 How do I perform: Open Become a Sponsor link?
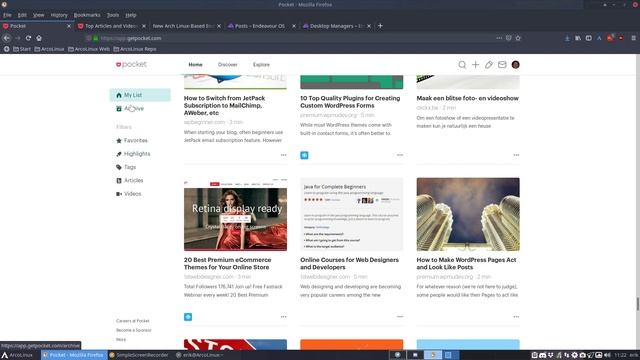click(x=133, y=330)
